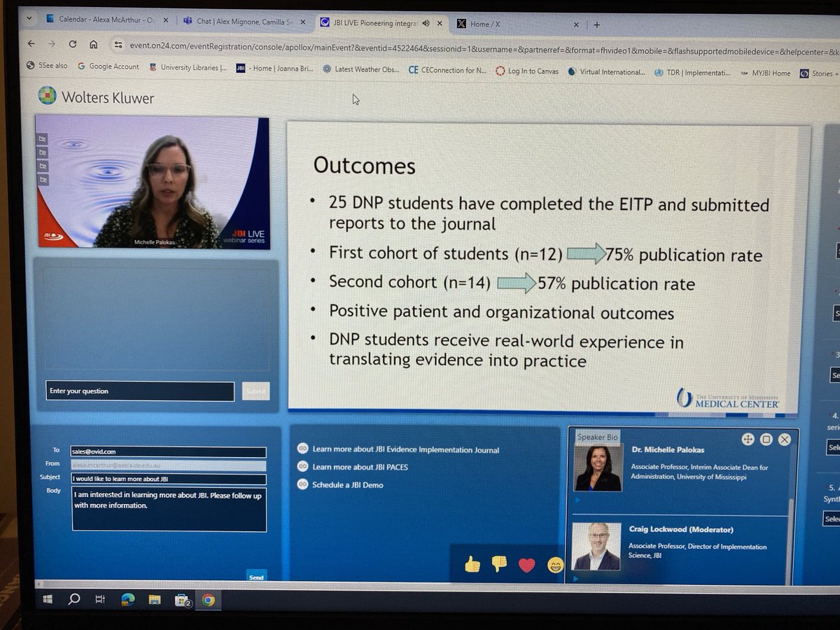Open the Google Account bookmark
This screenshot has width=840, height=630.
[108, 66]
